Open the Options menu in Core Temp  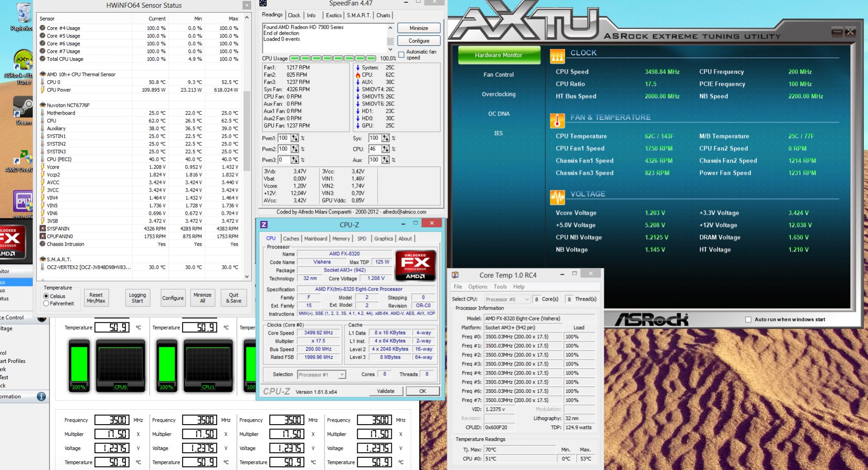(478, 287)
